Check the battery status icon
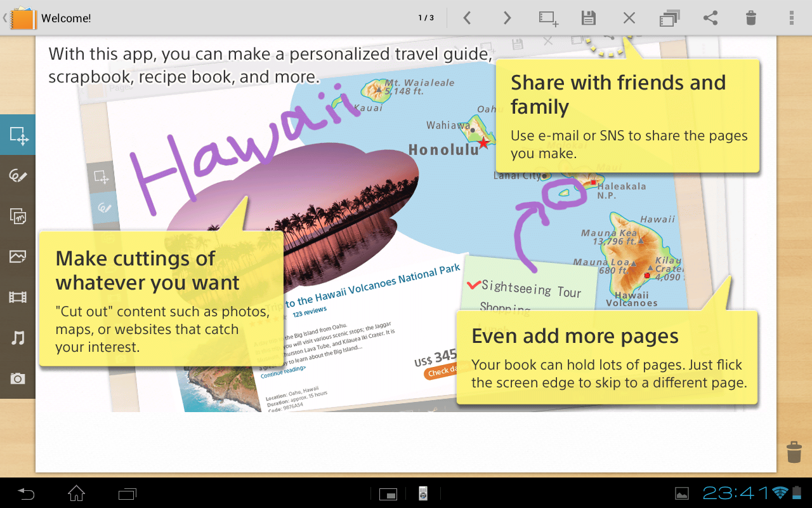 click(797, 493)
